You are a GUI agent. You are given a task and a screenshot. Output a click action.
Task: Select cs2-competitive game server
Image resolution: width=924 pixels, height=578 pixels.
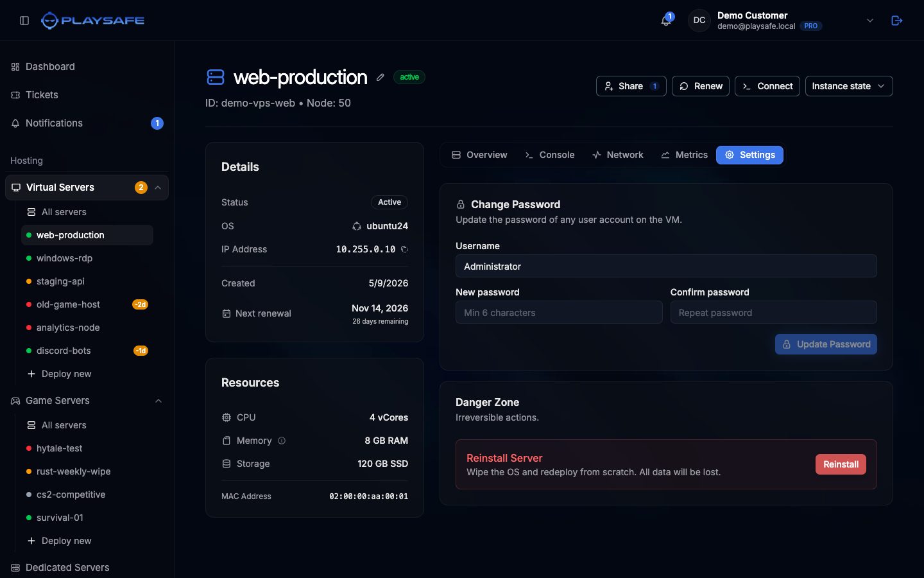pos(87,495)
